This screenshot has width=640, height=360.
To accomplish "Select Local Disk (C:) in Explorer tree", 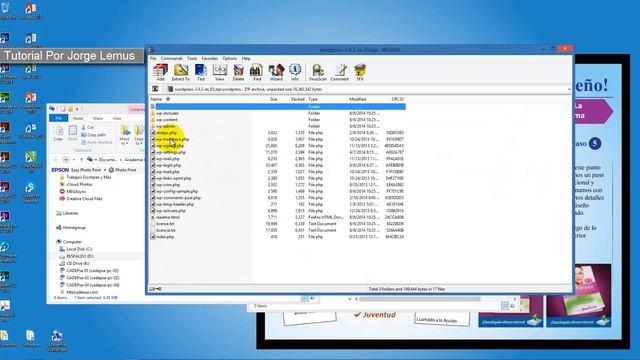I will (76, 249).
